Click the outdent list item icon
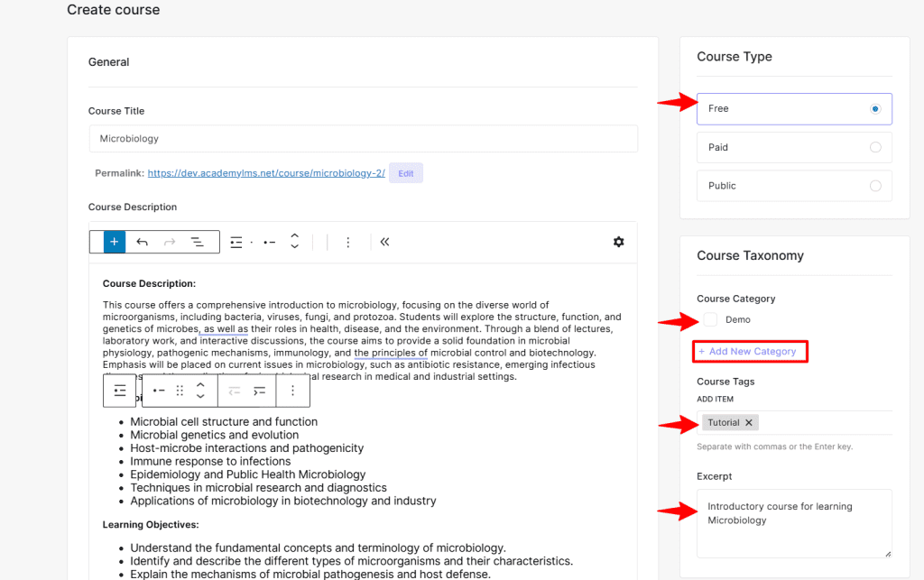Image resolution: width=924 pixels, height=580 pixels. click(234, 391)
